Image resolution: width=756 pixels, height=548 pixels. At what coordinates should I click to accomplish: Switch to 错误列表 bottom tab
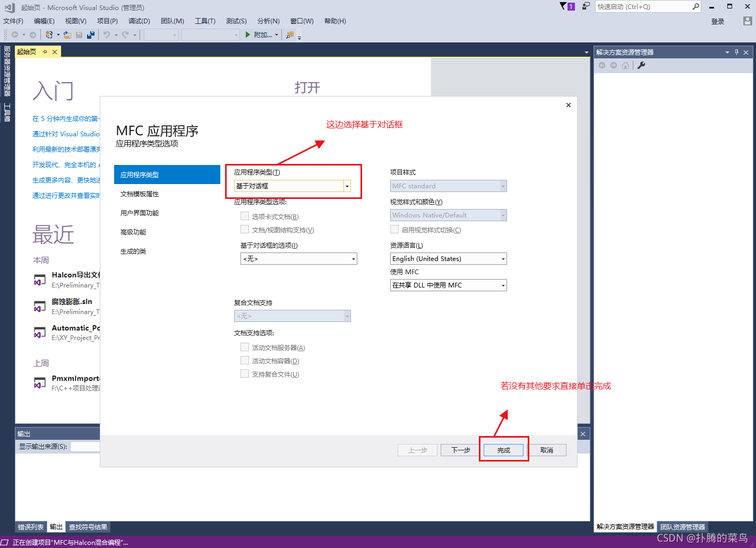31,527
